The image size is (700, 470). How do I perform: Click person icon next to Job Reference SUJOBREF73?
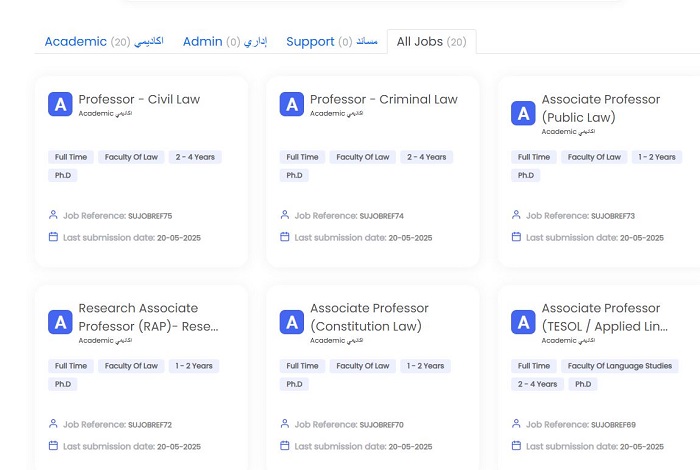click(x=516, y=215)
